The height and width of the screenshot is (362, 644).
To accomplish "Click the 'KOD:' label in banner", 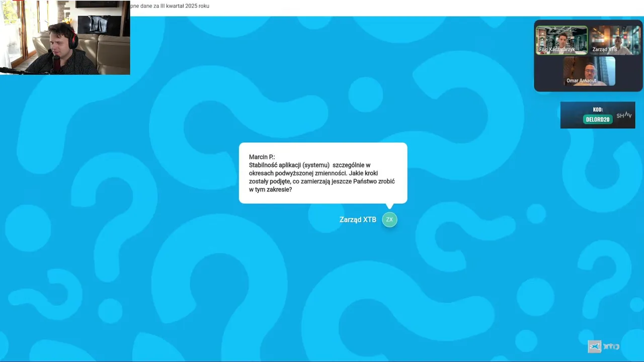I will [x=598, y=110].
